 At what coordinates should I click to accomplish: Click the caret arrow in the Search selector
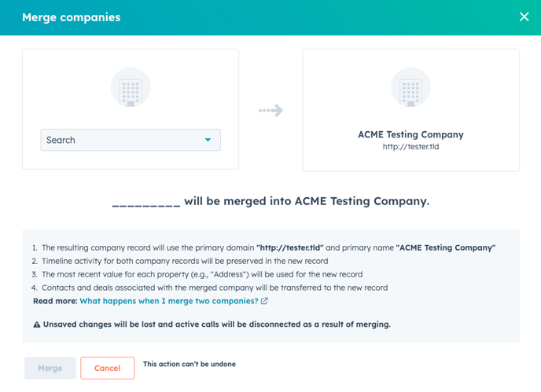[208, 140]
